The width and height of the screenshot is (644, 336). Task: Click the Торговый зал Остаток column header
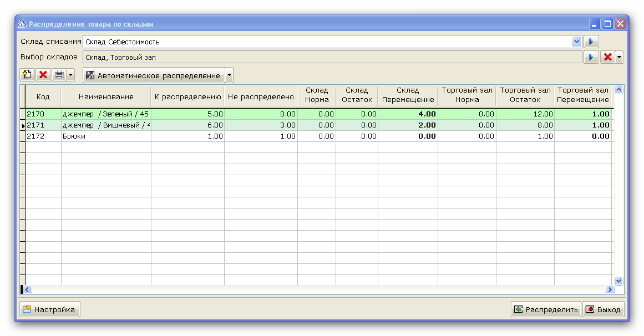pos(525,95)
